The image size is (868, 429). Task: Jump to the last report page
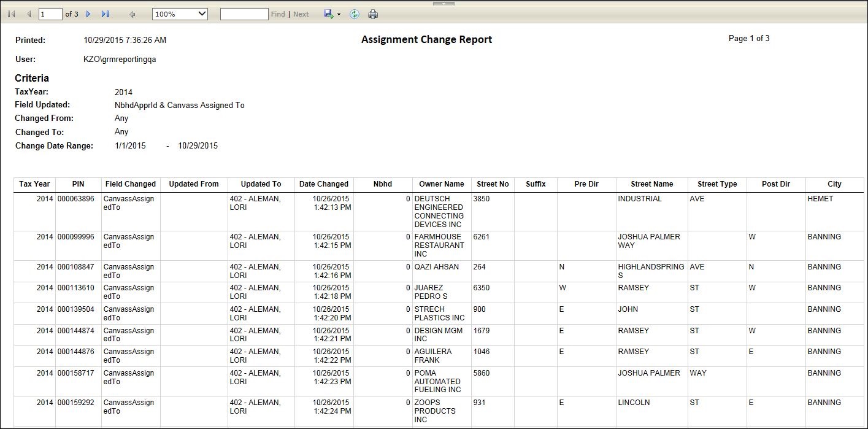pos(105,14)
